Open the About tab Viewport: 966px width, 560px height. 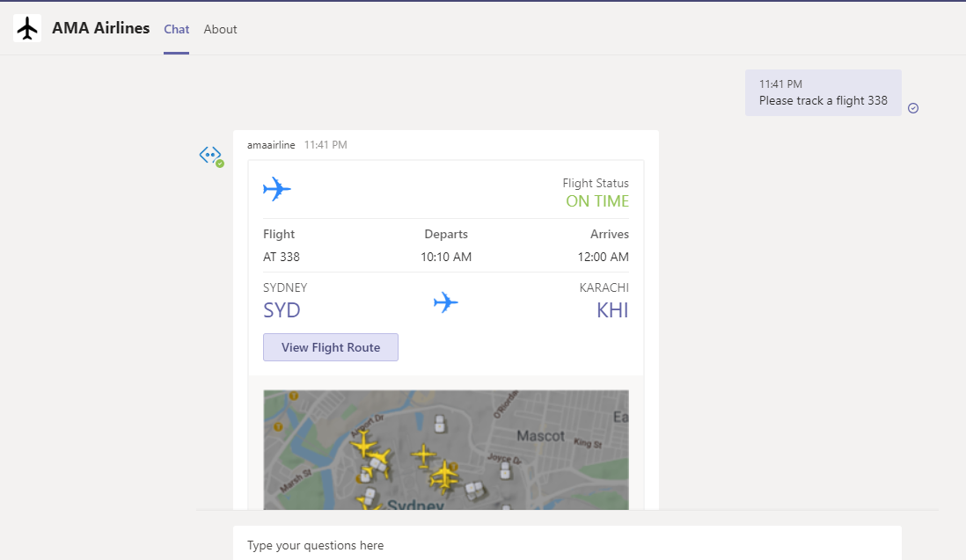pyautogui.click(x=220, y=29)
